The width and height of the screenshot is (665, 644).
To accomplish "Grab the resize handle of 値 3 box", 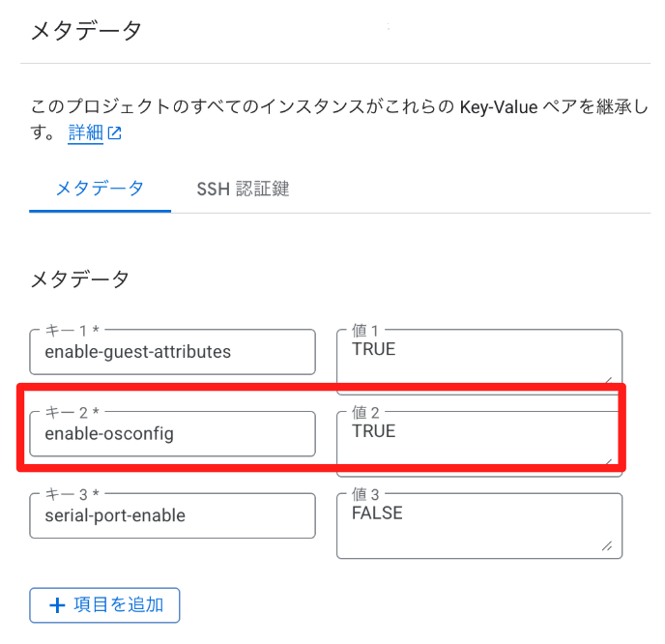I will click(607, 546).
